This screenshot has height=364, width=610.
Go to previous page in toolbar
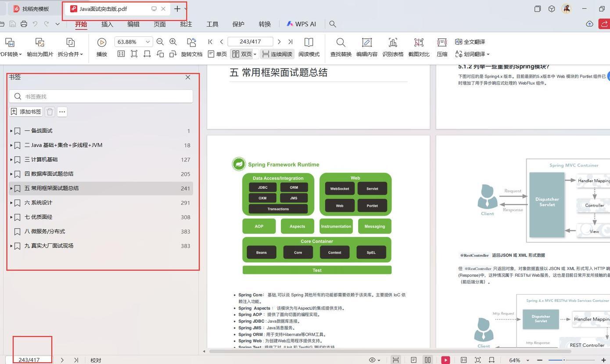click(x=222, y=42)
